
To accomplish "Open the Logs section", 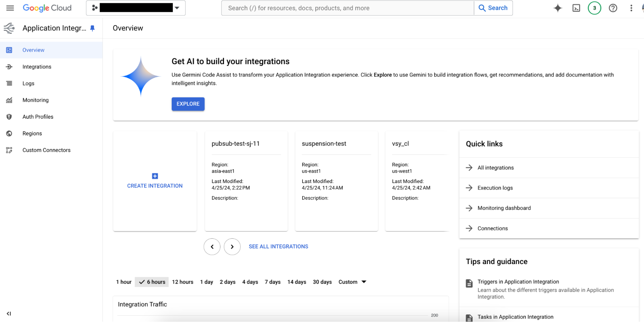I will click(28, 83).
